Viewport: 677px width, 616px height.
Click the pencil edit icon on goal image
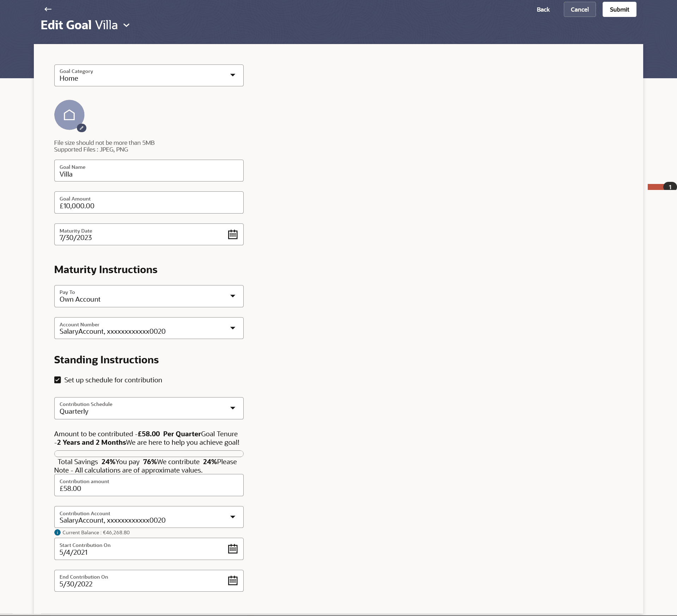(81, 128)
